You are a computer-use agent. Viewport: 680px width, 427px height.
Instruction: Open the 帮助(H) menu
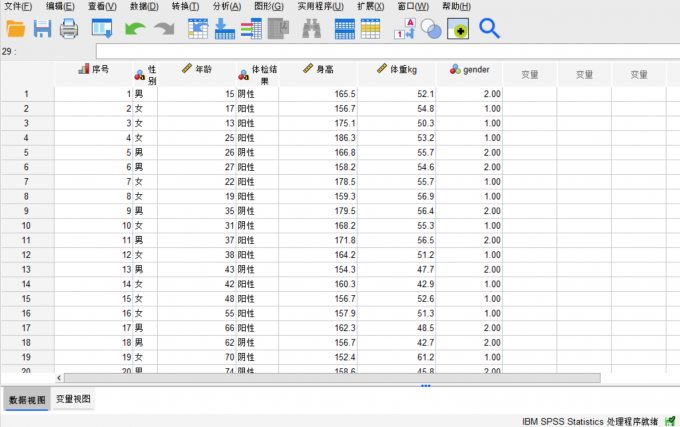pos(456,7)
